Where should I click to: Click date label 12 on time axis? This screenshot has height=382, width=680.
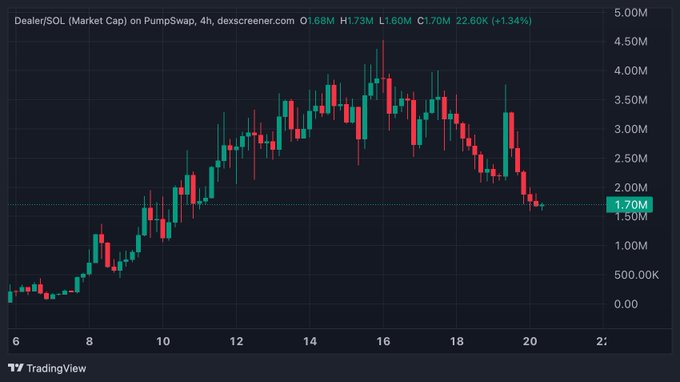(236, 342)
